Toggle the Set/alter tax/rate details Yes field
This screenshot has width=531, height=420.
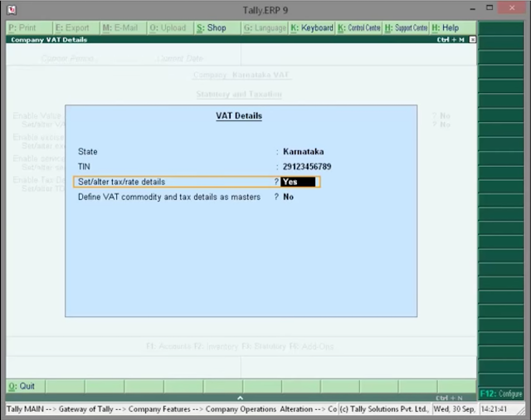point(298,182)
